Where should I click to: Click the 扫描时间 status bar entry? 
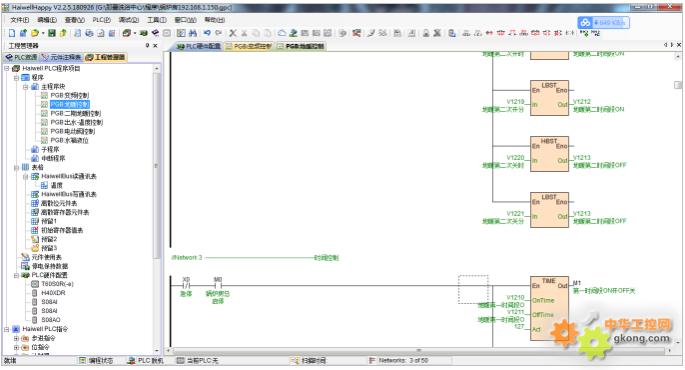point(308,361)
